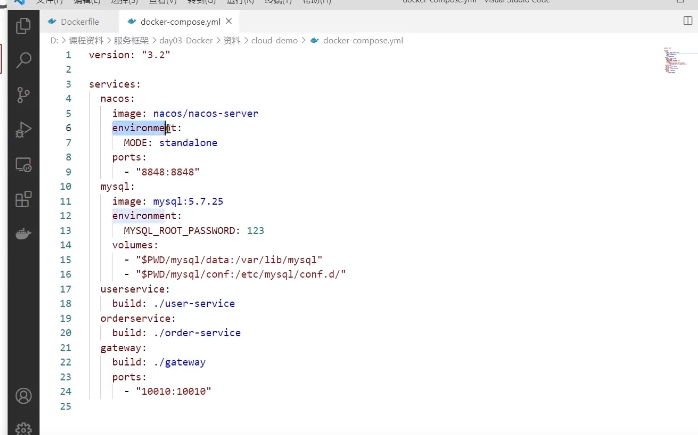Click the highlighted environment key on line 6

[146, 128]
